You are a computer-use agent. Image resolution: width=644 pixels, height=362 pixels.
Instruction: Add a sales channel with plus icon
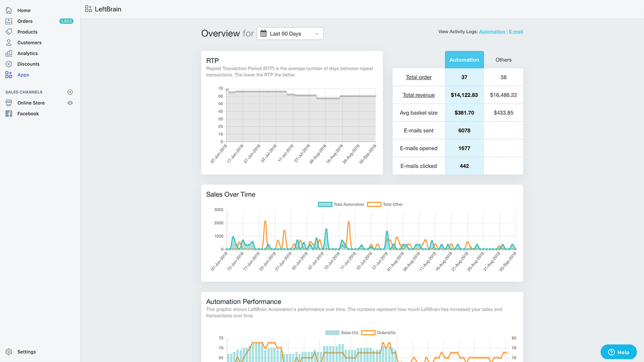click(x=70, y=92)
